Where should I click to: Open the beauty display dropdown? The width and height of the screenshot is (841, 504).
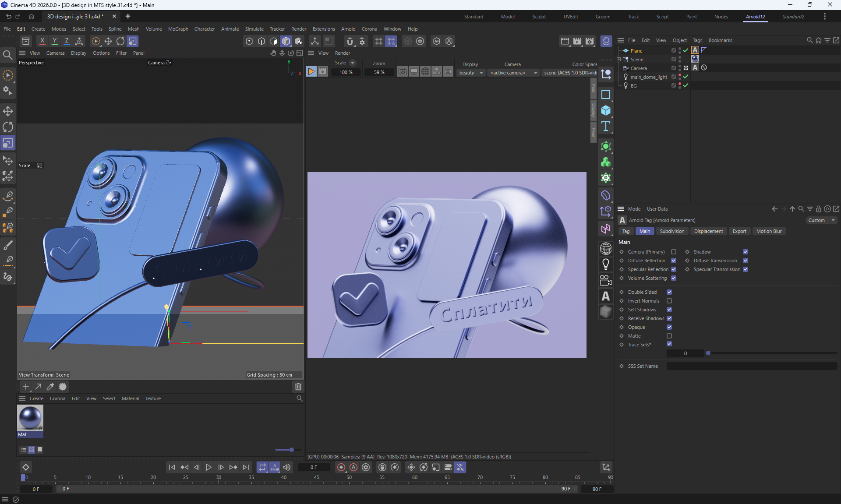[471, 73]
